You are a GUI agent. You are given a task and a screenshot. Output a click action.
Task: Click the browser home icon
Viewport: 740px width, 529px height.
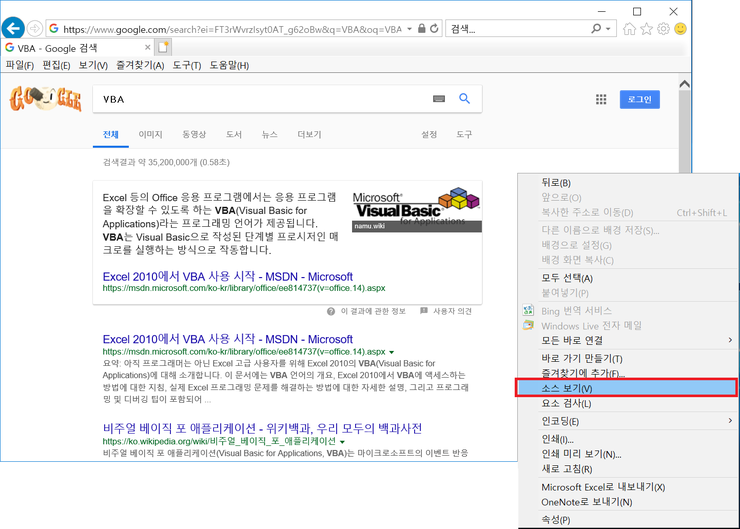(x=629, y=29)
